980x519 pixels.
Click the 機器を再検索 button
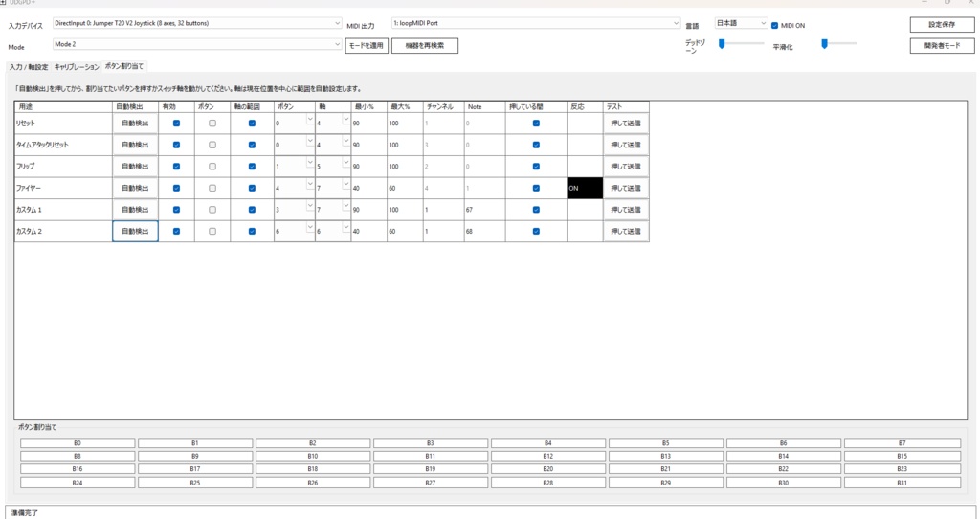tap(425, 46)
